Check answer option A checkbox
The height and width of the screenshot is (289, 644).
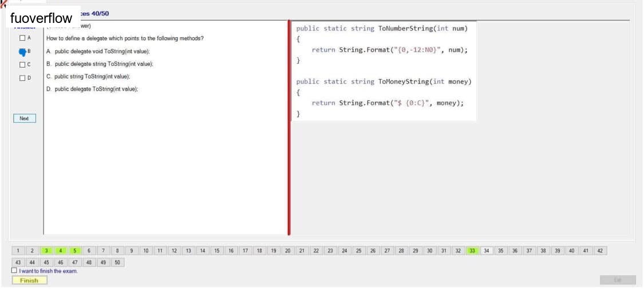pyautogui.click(x=22, y=38)
